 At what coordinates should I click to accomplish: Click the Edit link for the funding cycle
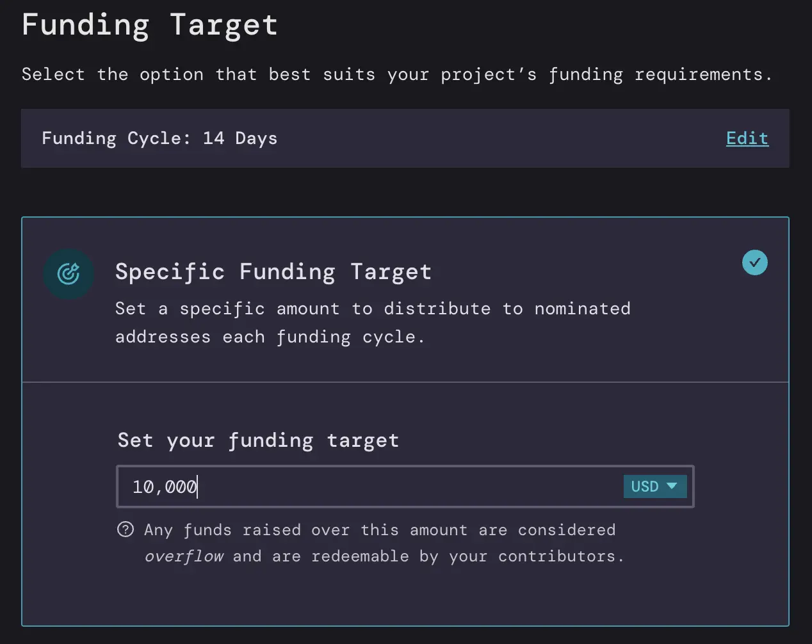pyautogui.click(x=747, y=138)
